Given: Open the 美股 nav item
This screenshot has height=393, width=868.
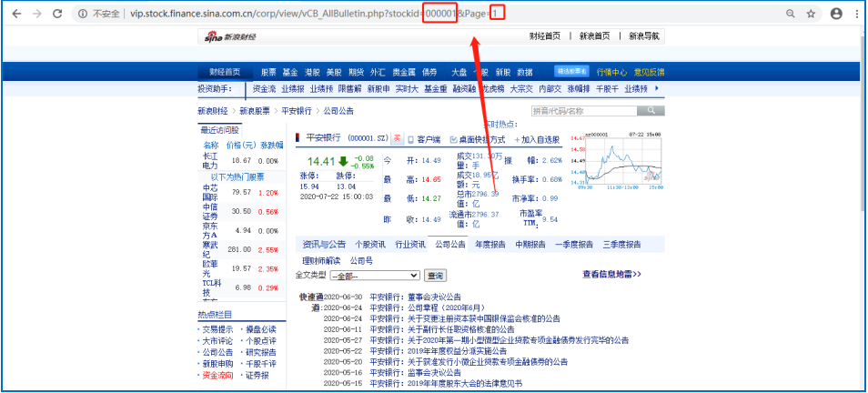Looking at the screenshot, I should [334, 72].
